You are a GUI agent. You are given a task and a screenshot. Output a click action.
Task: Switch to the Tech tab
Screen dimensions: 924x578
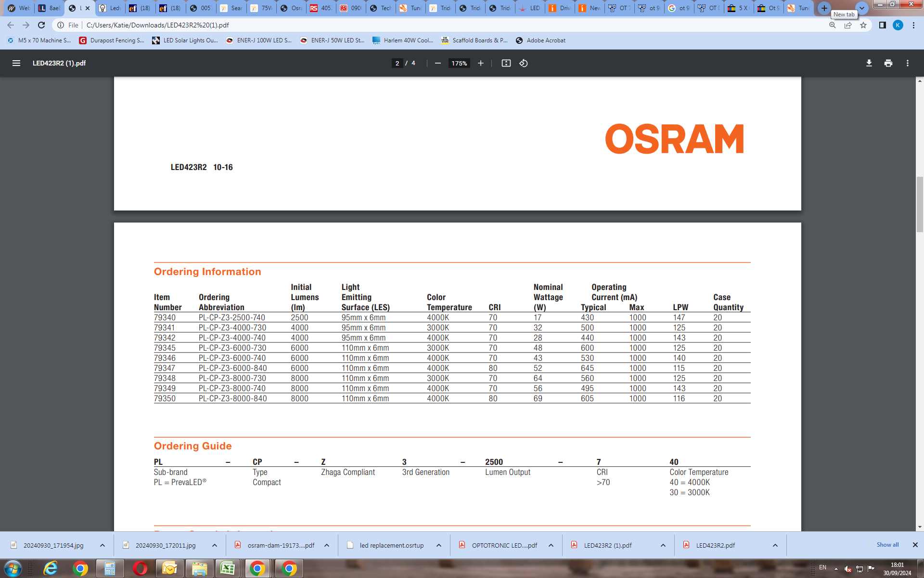pos(380,8)
